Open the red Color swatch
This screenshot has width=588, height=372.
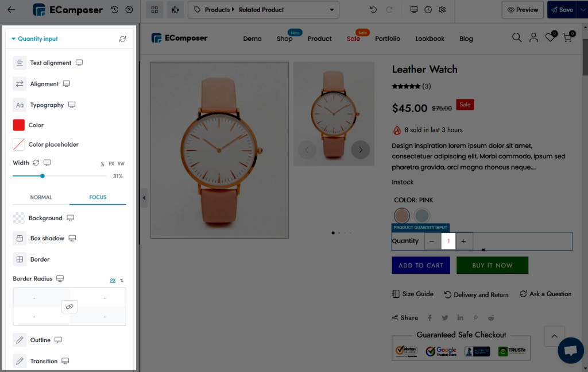point(19,125)
